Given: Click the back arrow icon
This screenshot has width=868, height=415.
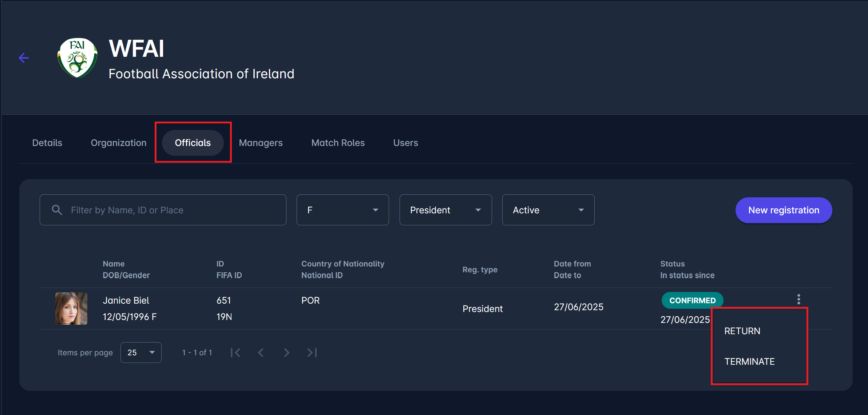Looking at the screenshot, I should click(x=24, y=58).
